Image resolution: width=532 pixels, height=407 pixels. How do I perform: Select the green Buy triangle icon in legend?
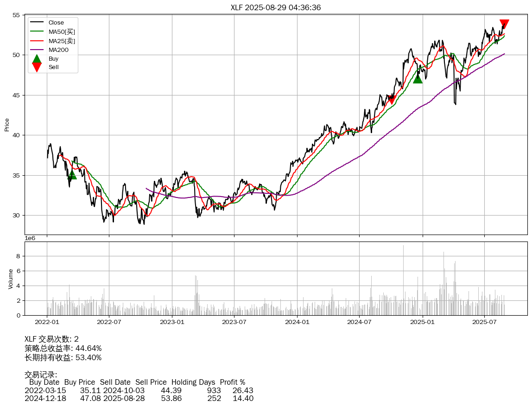(x=37, y=59)
